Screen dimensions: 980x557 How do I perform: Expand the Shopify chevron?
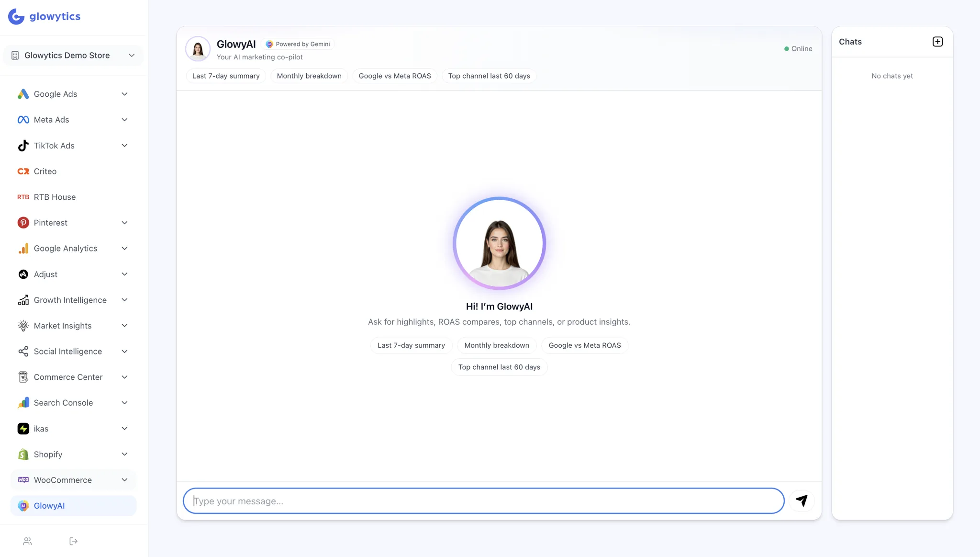124,455
